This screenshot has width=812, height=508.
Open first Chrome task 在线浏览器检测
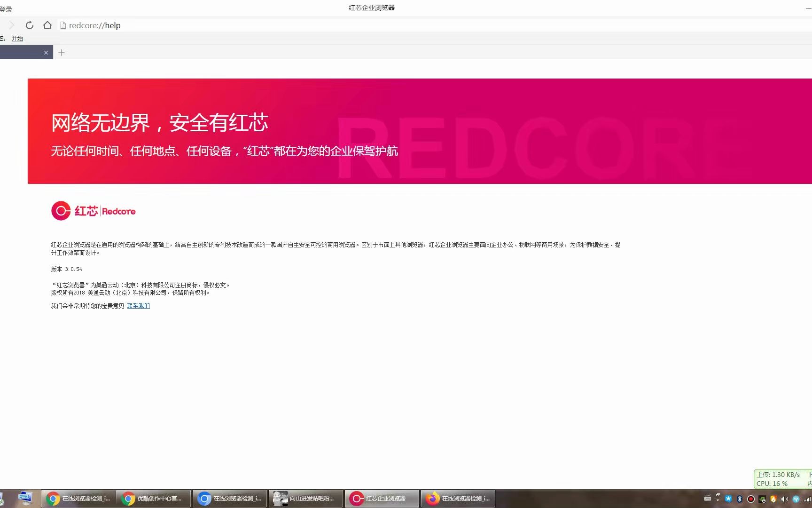pos(78,499)
